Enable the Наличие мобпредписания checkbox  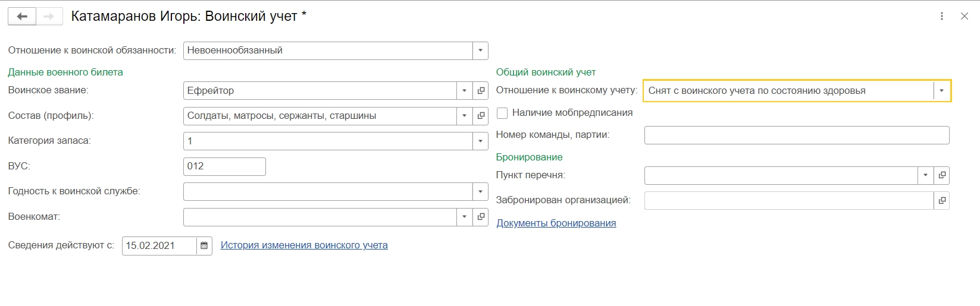[502, 113]
